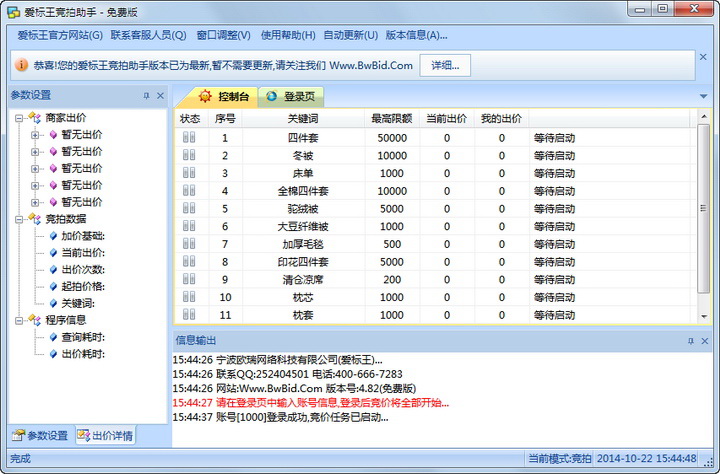Dismiss the update notification bar
This screenshot has height=474, width=720.
coord(703,57)
